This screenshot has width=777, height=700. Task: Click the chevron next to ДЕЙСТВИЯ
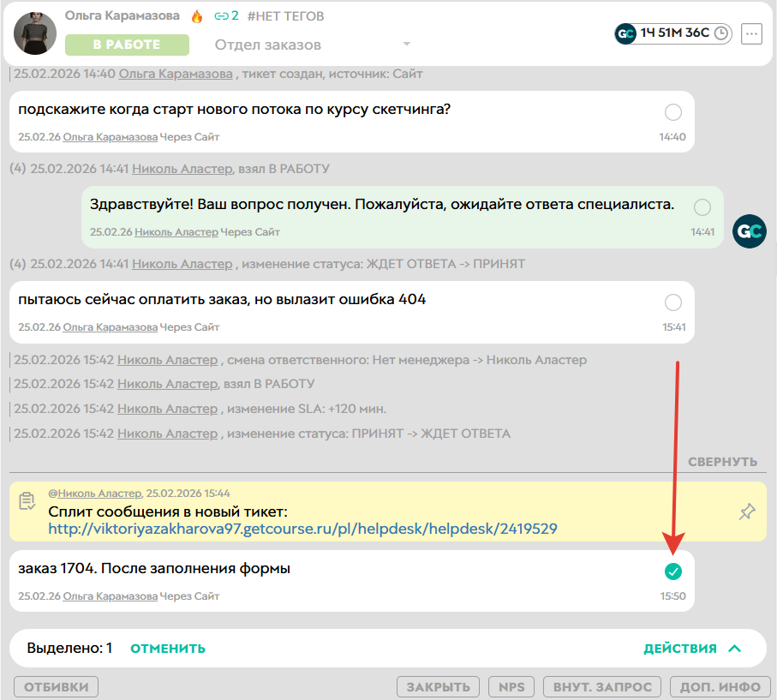735,649
